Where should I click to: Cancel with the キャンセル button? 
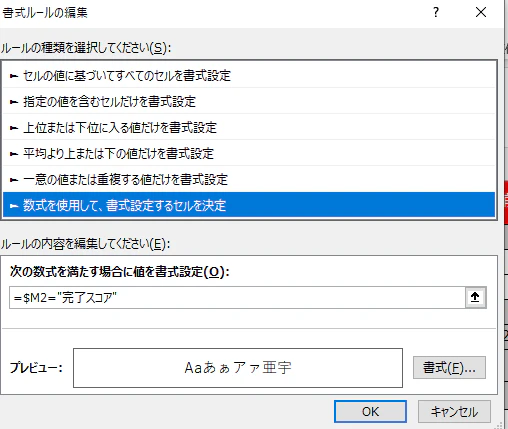(454, 411)
